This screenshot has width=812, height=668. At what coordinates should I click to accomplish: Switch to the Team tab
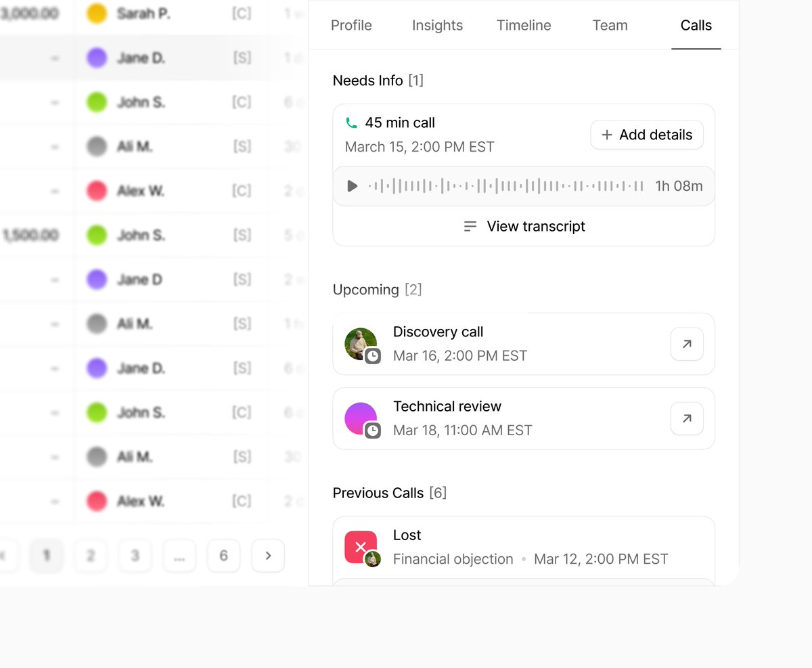610,26
